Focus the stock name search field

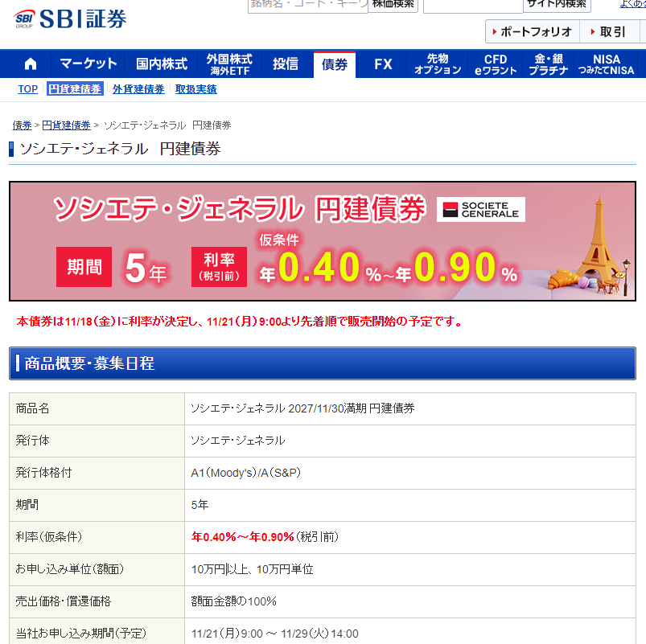pos(308,6)
